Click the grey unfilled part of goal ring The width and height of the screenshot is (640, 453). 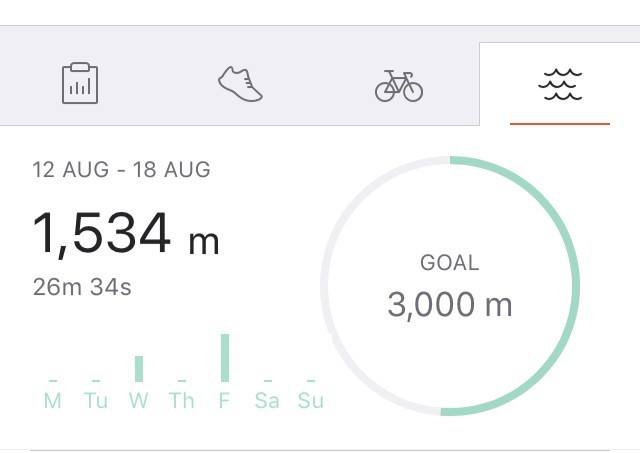click(325, 286)
